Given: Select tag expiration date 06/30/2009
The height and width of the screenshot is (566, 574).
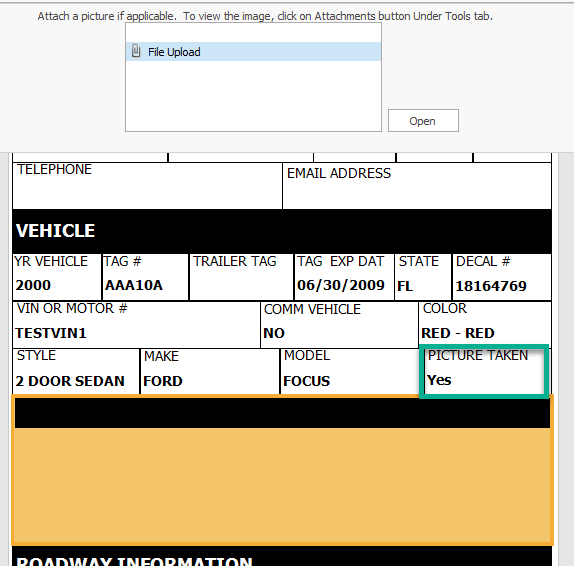Looking at the screenshot, I should 341,285.
